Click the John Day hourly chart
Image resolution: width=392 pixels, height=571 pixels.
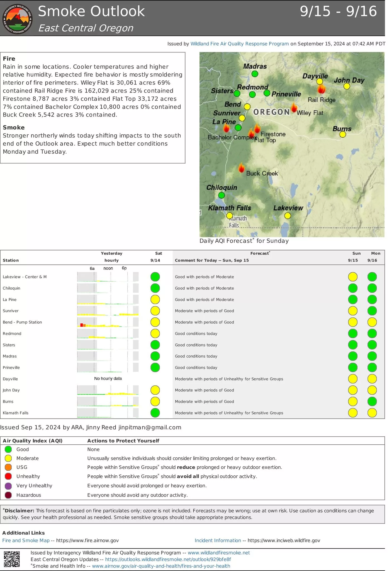pyautogui.click(x=108, y=390)
